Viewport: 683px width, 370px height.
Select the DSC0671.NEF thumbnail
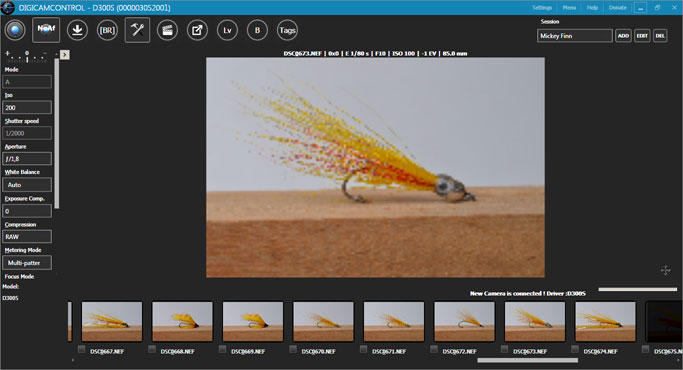pos(394,322)
